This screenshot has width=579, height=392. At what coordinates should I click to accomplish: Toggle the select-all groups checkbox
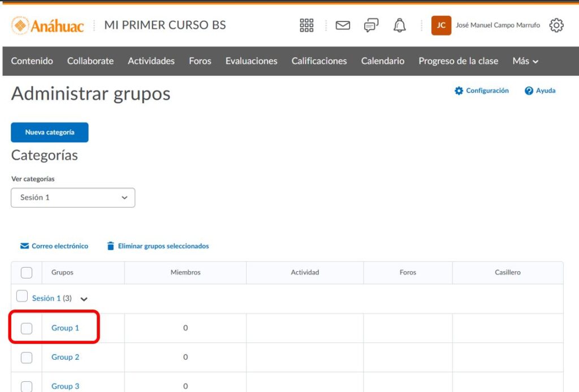click(x=27, y=273)
